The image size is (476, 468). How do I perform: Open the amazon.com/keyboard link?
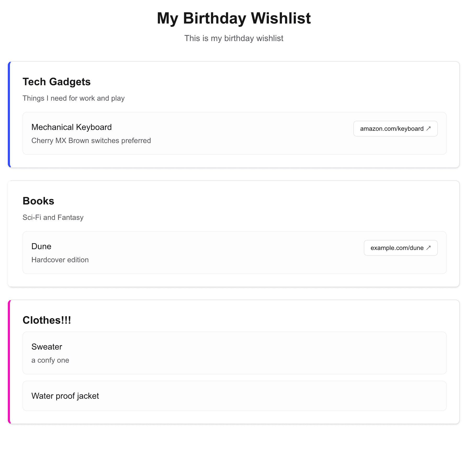coord(392,129)
